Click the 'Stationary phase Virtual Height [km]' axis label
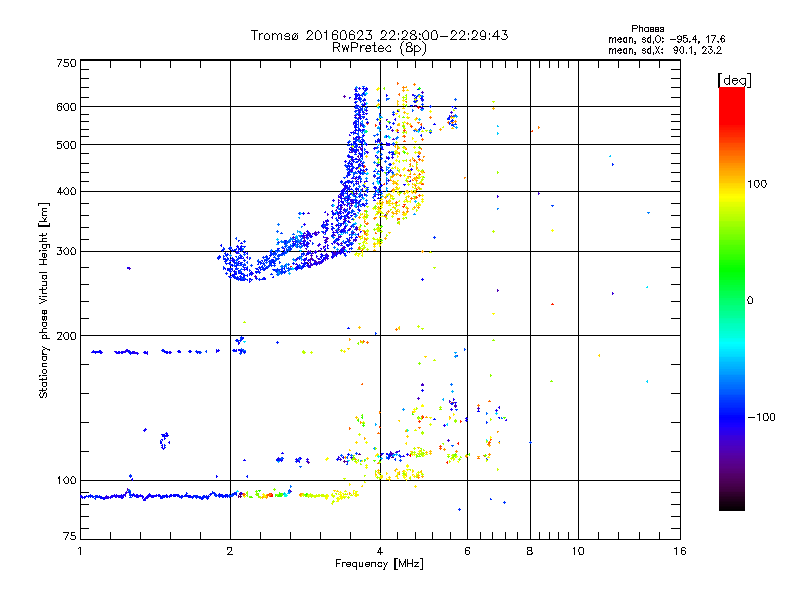This screenshot has height=600, width=800. pyautogui.click(x=43, y=300)
